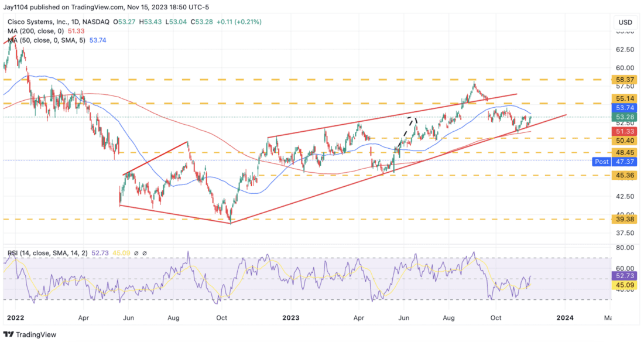Click the green 53.28 last price label
This screenshot has height=342, width=644.
click(625, 118)
